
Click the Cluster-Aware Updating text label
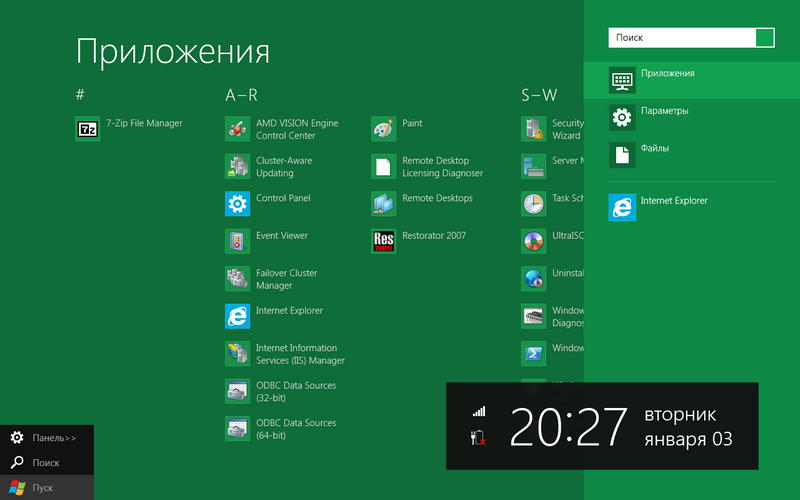(284, 167)
